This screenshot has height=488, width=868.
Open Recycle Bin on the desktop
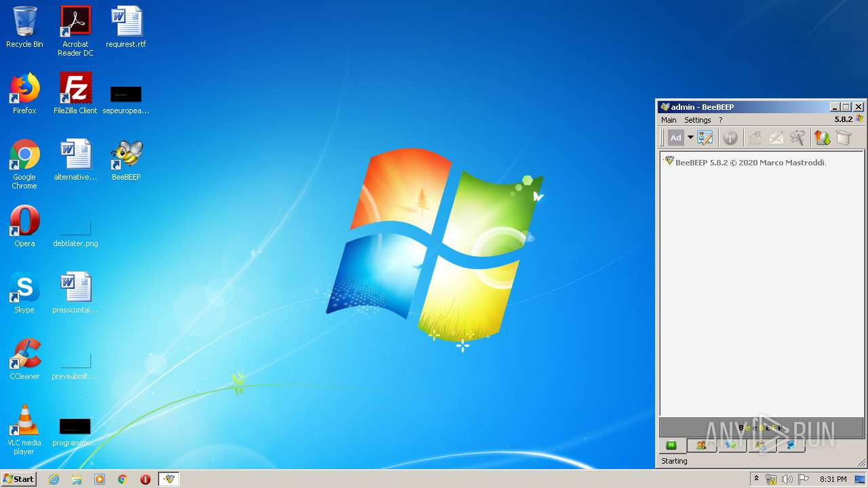click(x=24, y=28)
